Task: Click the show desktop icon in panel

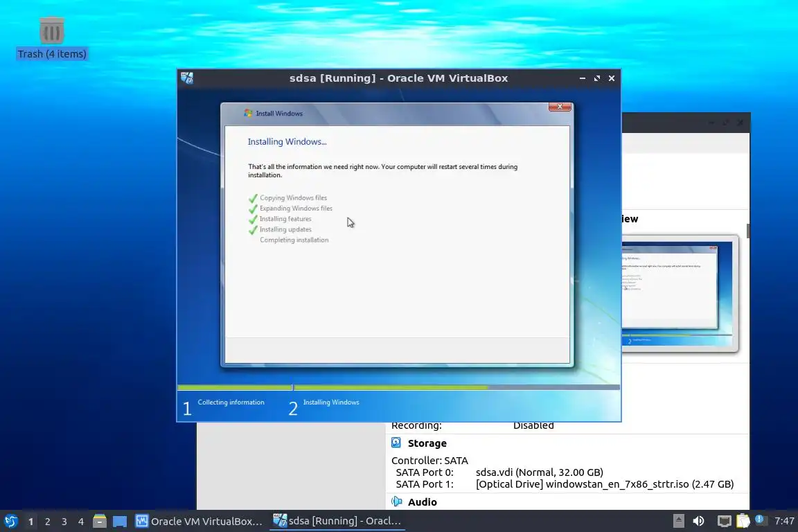Action: click(120, 521)
